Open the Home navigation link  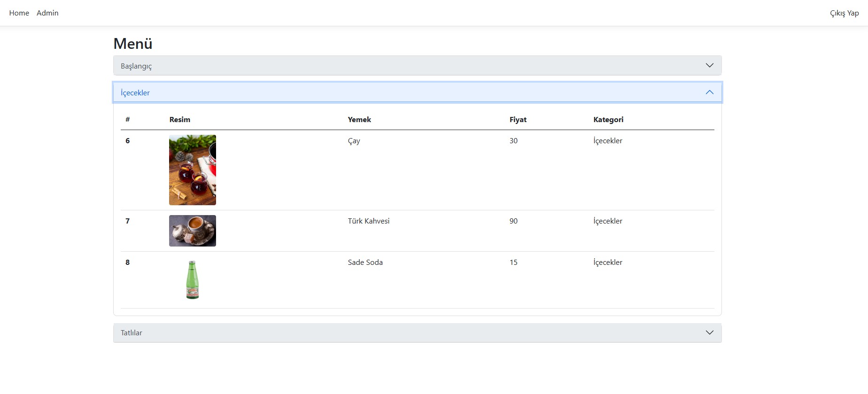click(19, 13)
